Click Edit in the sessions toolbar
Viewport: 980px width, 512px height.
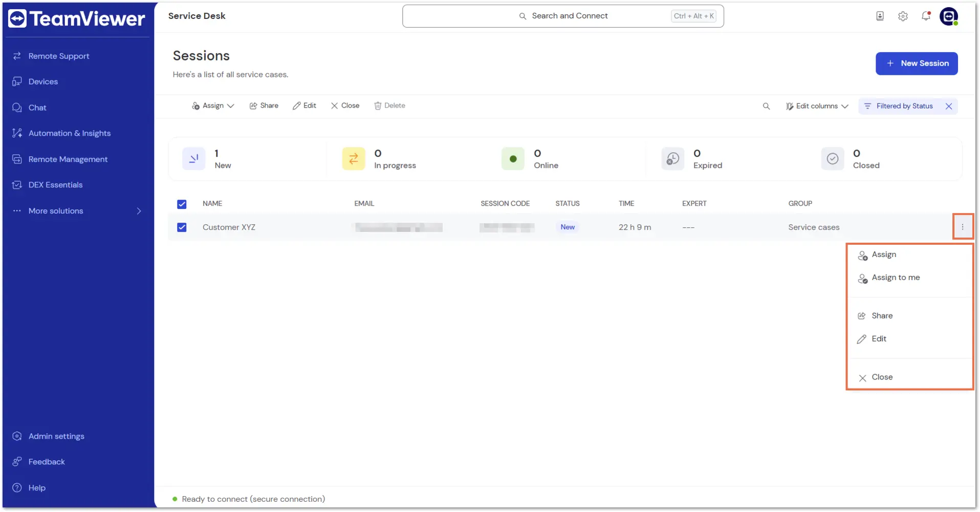point(304,105)
